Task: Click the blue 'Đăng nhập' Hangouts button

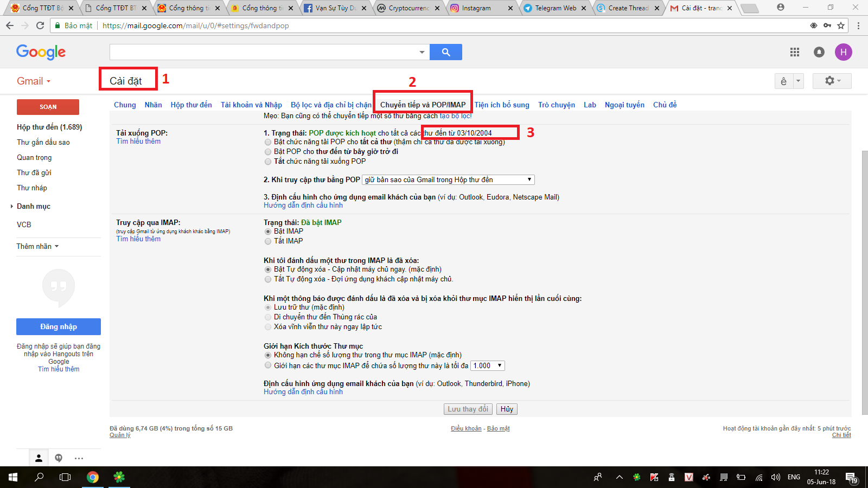Action: pos(59,326)
